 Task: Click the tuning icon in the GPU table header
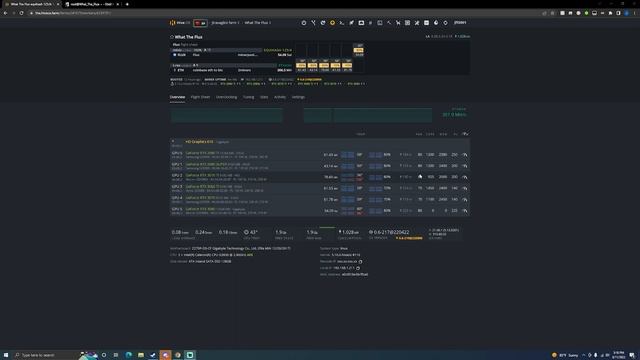tap(465, 134)
